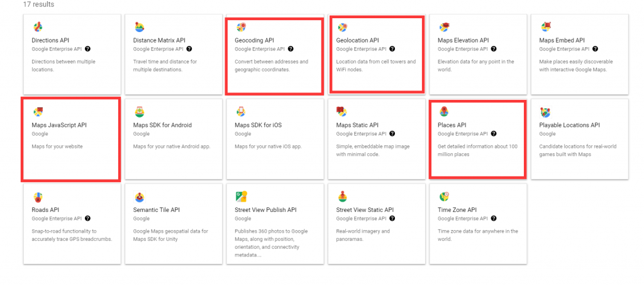The height and width of the screenshot is (286, 644).
Task: Click the Directions API icon
Action: coord(38,26)
